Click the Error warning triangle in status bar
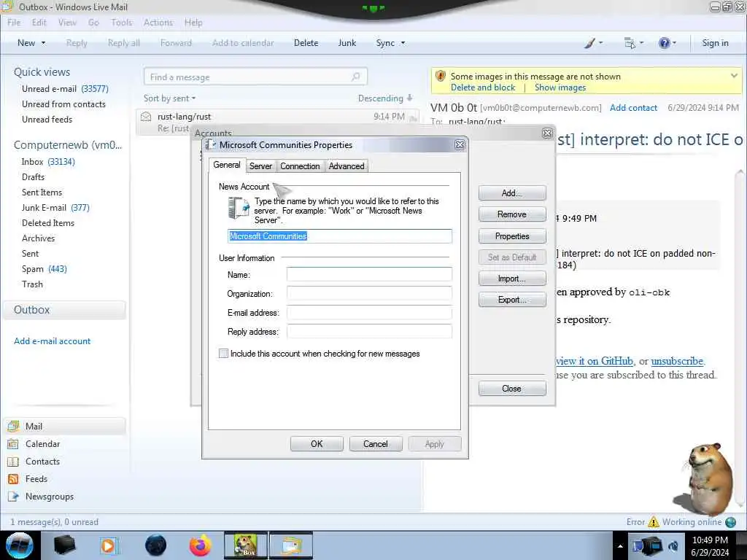Viewport: 747px width, 560px height. click(x=654, y=522)
